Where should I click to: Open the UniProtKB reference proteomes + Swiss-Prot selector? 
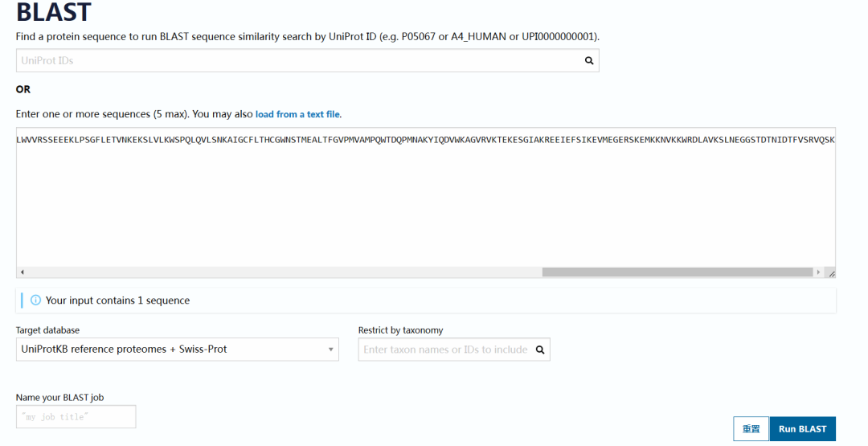(x=177, y=350)
